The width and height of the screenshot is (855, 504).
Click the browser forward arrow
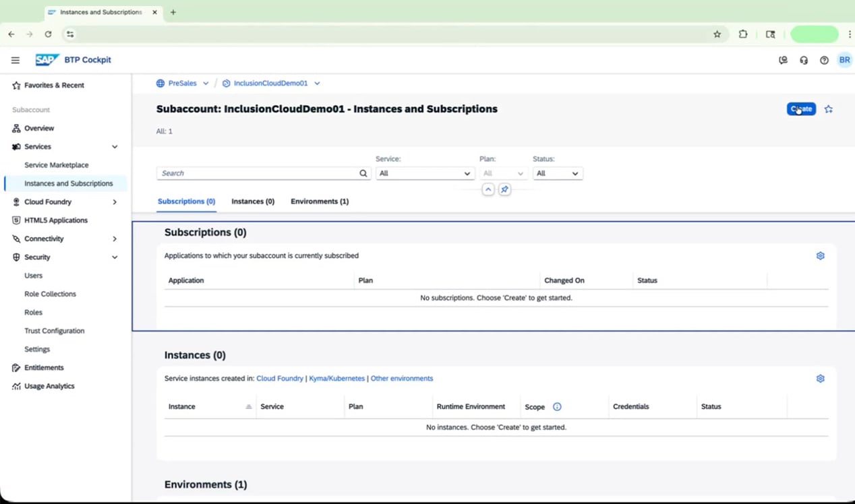30,34
